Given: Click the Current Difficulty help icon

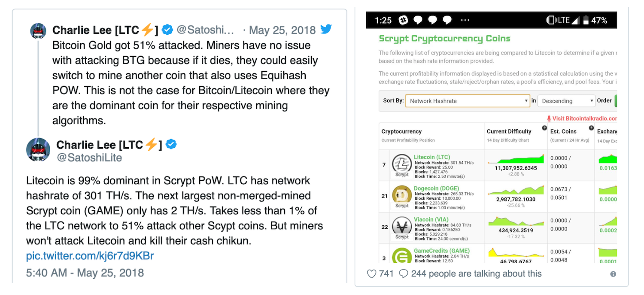Looking at the screenshot, I should point(544,128).
